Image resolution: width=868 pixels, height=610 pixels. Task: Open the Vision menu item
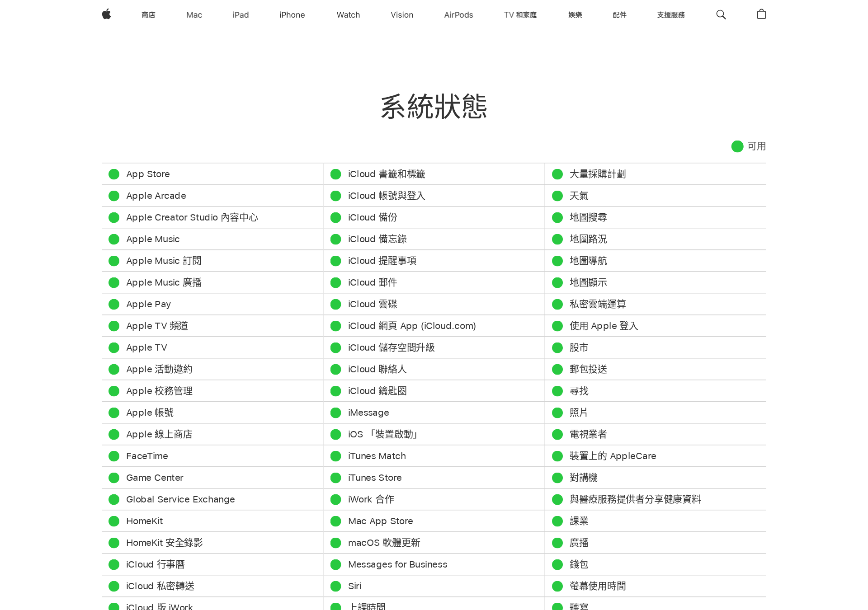coord(402,15)
